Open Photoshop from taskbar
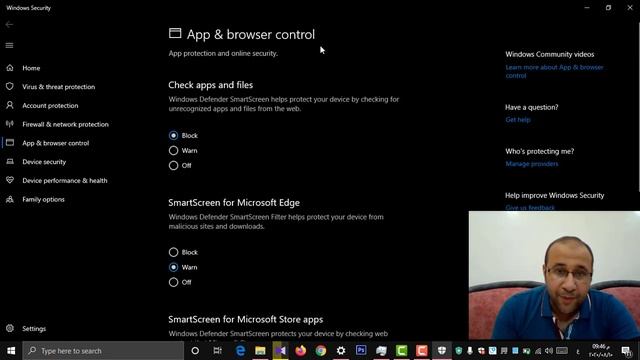The width and height of the screenshot is (640, 360). point(361,351)
